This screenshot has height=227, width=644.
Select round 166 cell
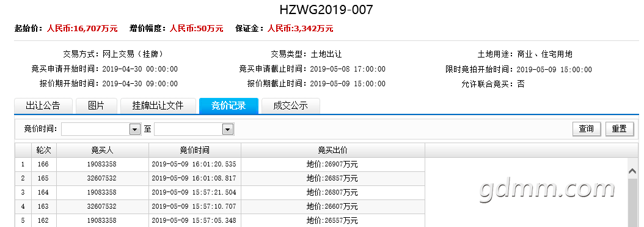[43, 164]
